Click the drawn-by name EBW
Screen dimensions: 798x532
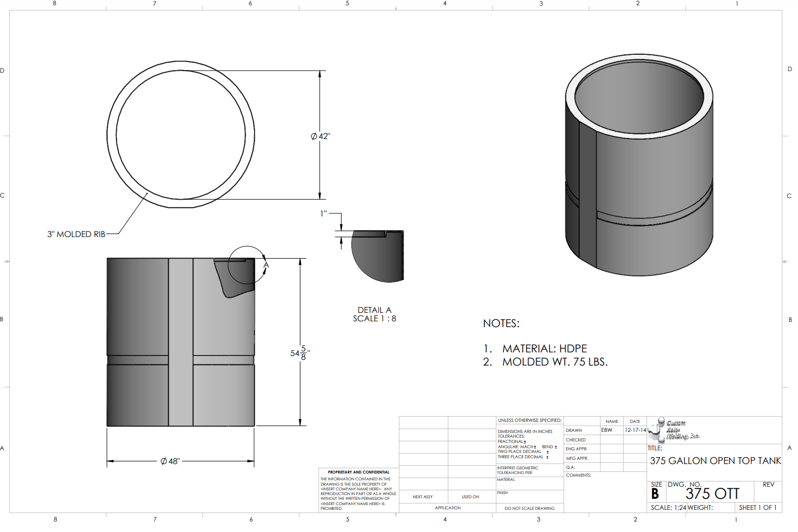607,430
